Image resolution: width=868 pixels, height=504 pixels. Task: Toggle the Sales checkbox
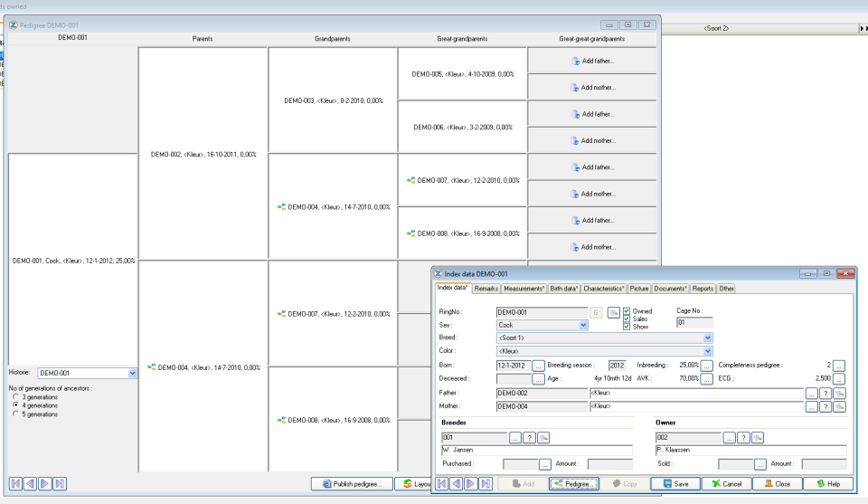click(x=627, y=319)
